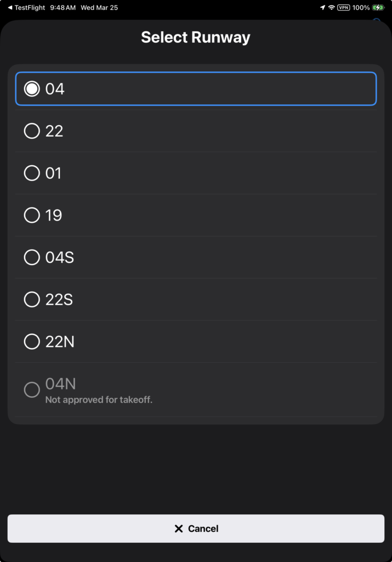Choose runway 22S radio option
Screen dimensions: 392x562
point(32,300)
